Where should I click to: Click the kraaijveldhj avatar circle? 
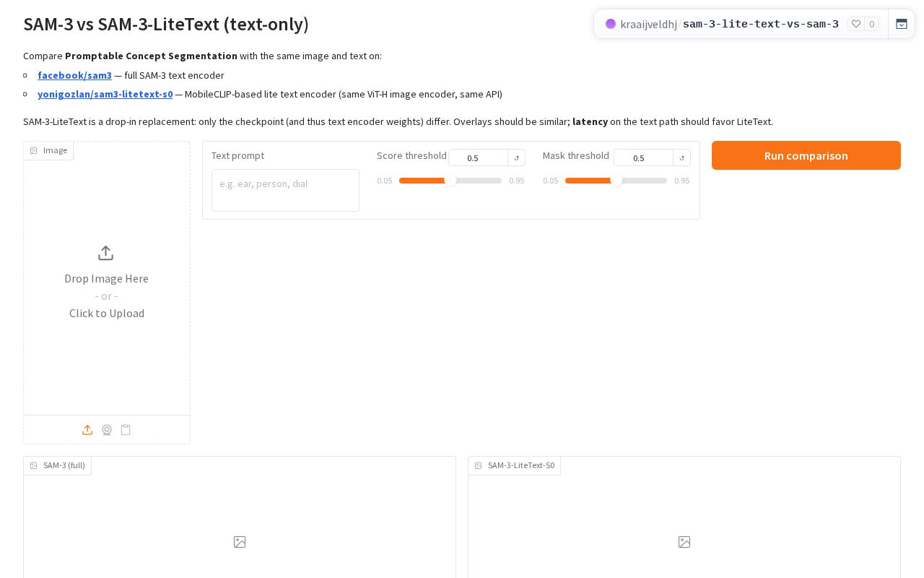tap(611, 24)
